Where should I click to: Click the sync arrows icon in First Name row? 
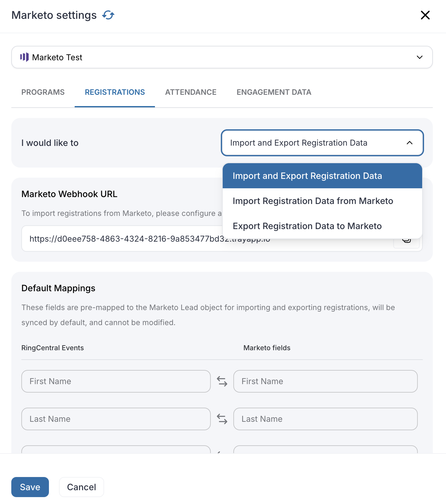click(222, 381)
